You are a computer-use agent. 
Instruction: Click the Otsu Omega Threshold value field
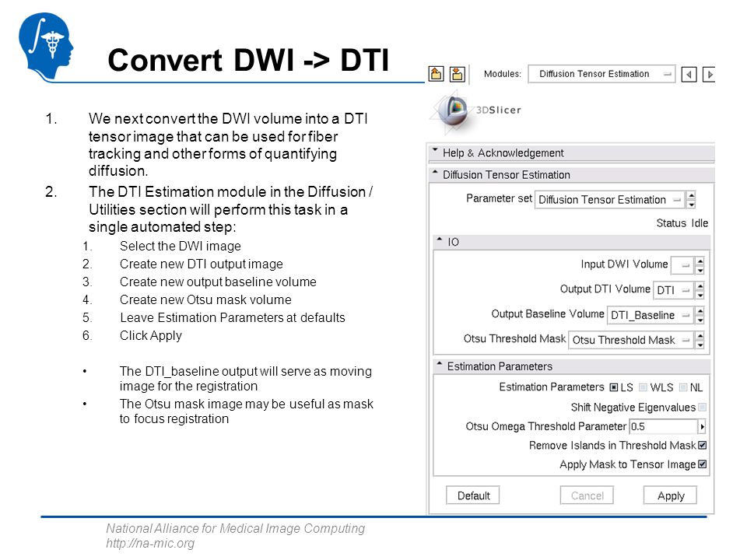(x=663, y=427)
